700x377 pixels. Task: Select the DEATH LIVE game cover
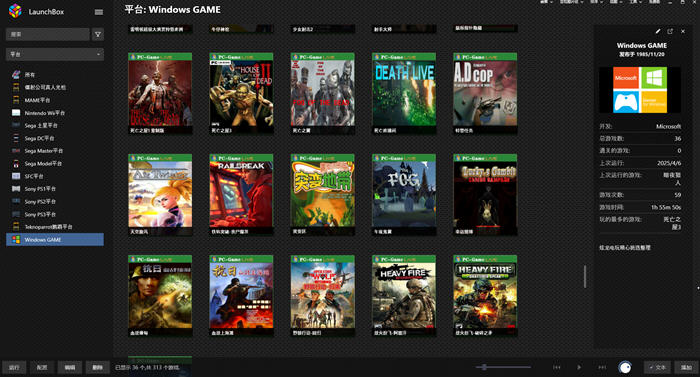404,93
